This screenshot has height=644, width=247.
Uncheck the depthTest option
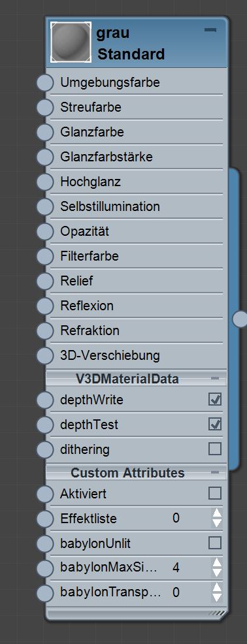(x=215, y=424)
